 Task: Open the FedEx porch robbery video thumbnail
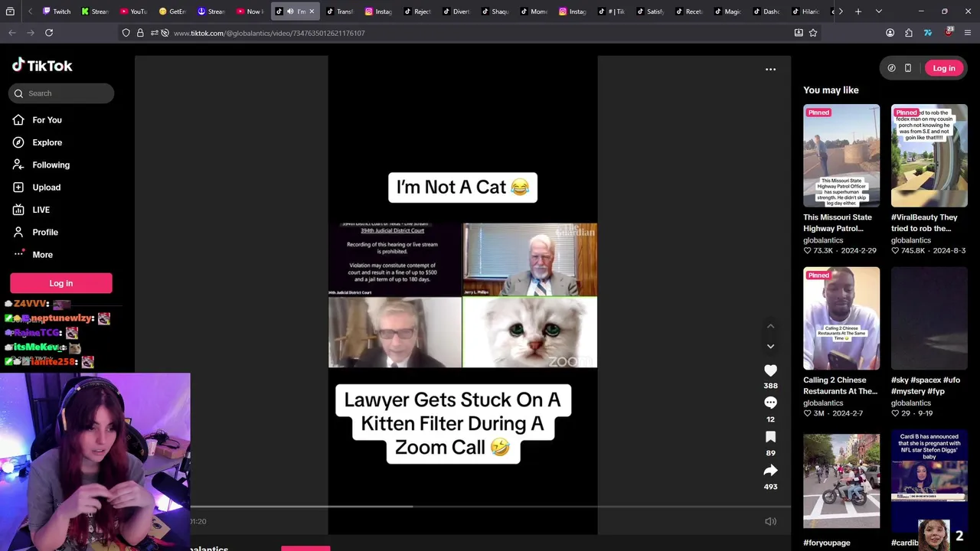929,155
